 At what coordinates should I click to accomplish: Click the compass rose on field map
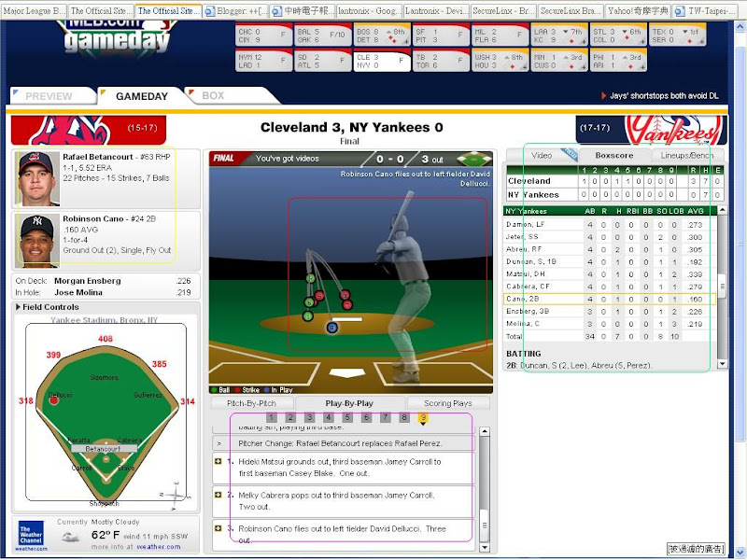click(176, 494)
